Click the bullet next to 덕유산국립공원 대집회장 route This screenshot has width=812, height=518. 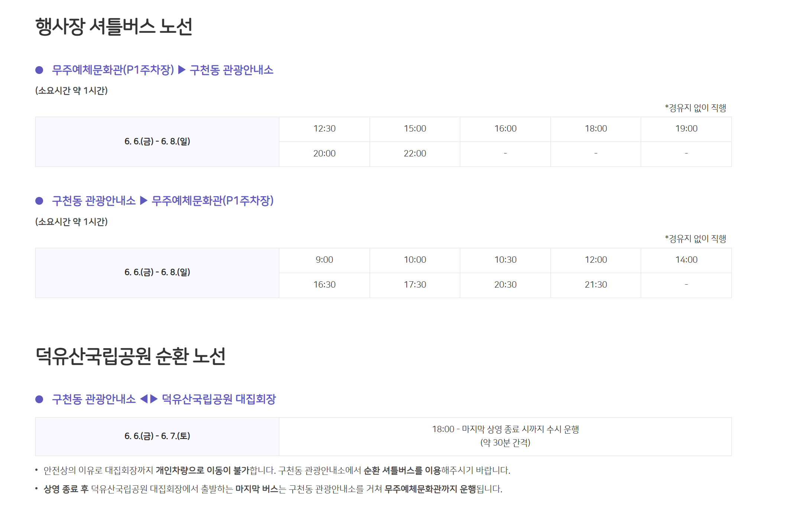[39, 399]
